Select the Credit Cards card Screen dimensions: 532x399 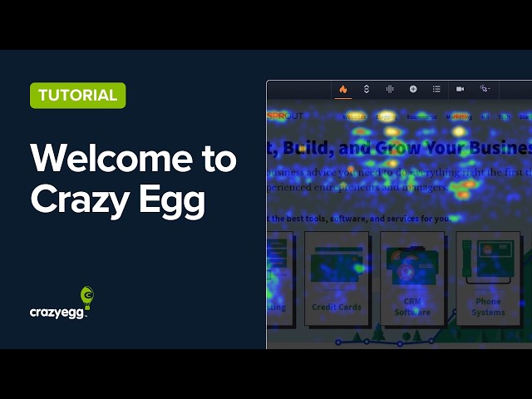[x=337, y=278]
